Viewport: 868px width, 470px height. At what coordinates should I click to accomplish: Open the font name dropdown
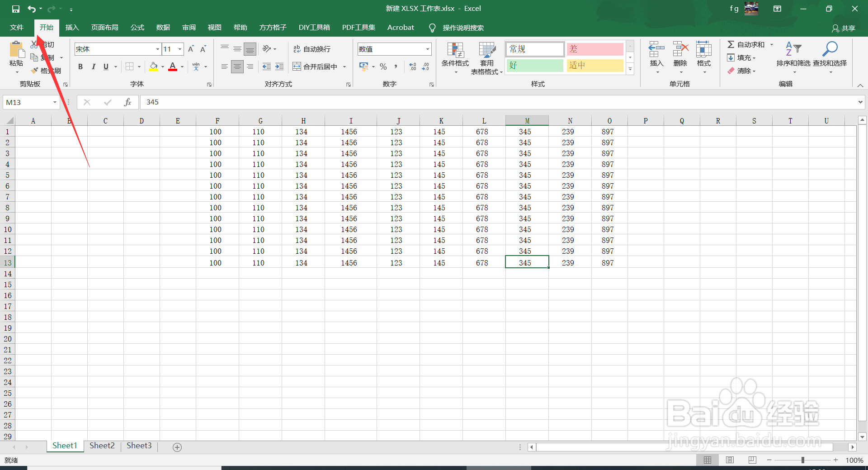157,49
